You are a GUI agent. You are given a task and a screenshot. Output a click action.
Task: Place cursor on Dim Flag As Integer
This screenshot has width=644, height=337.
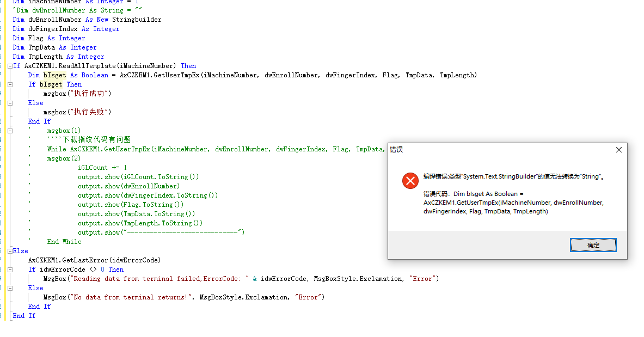49,38
